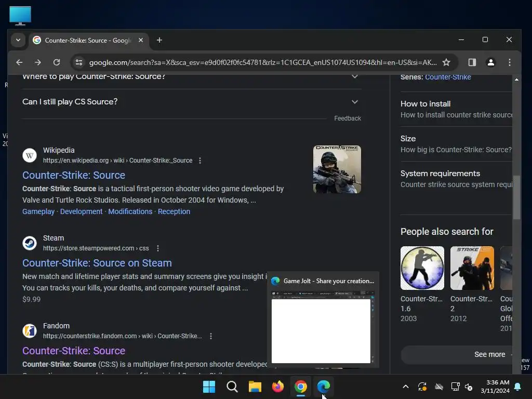Go back with Chrome's back arrow

pyautogui.click(x=19, y=62)
